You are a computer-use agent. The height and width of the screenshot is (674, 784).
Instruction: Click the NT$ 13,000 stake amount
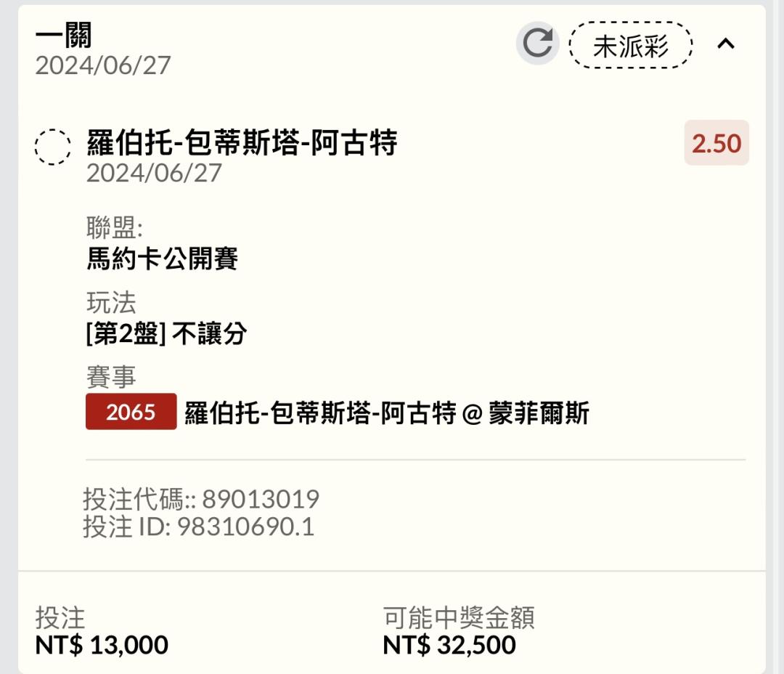[102, 645]
